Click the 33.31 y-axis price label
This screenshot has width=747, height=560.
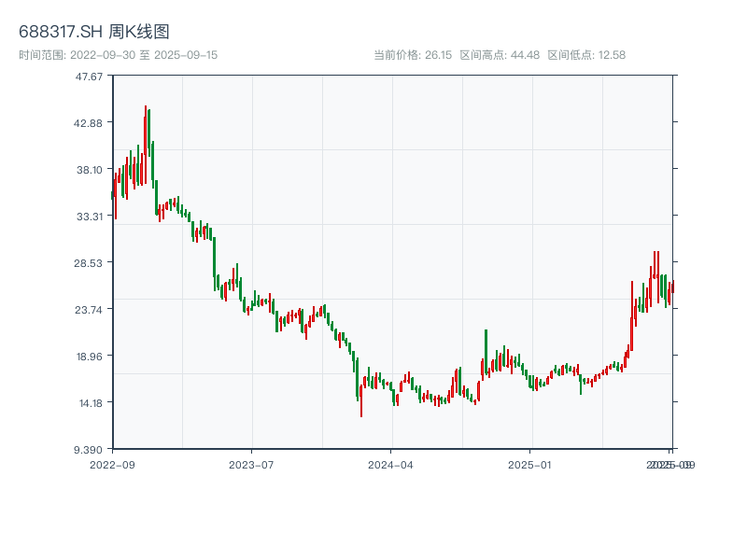(x=91, y=216)
